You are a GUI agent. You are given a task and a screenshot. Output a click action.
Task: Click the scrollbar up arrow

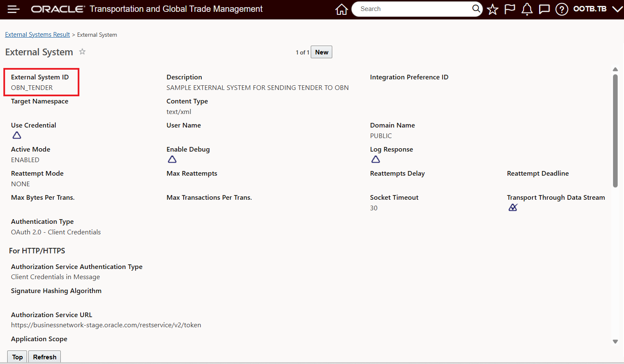pos(615,69)
